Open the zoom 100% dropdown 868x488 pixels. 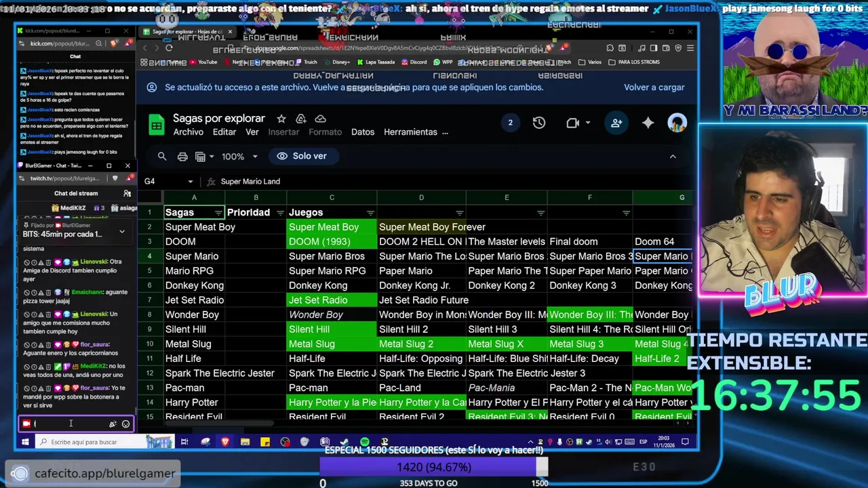click(239, 157)
